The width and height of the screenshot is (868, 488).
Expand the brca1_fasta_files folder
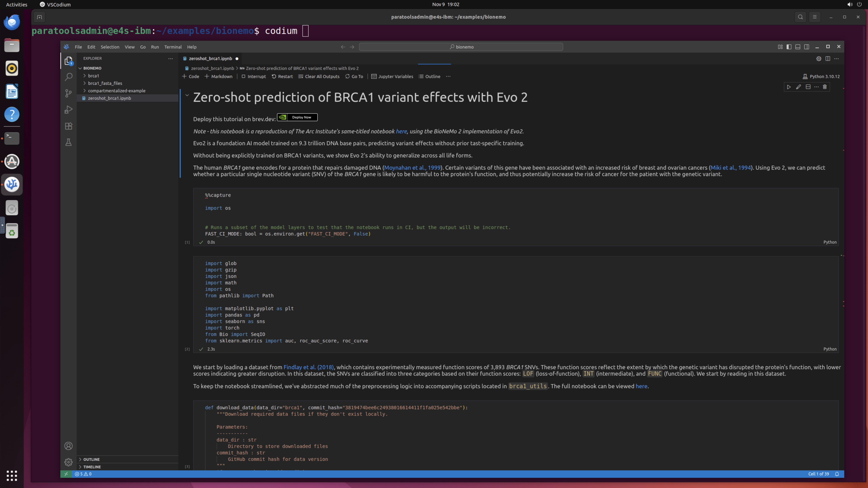click(105, 83)
